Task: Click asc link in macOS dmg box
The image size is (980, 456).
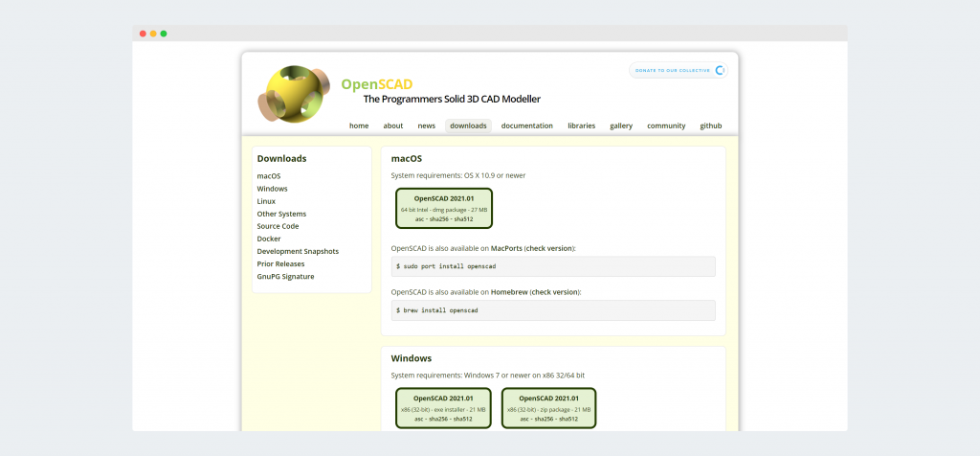Action: coord(419,219)
